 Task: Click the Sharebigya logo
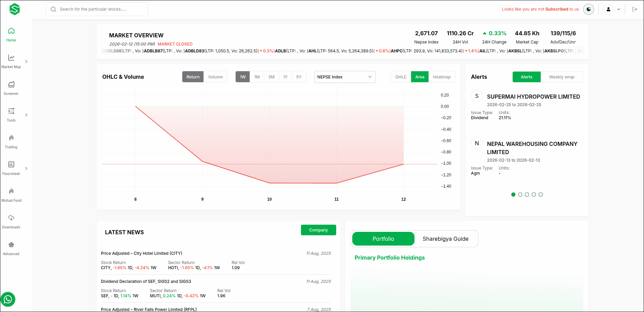pos(14,9)
